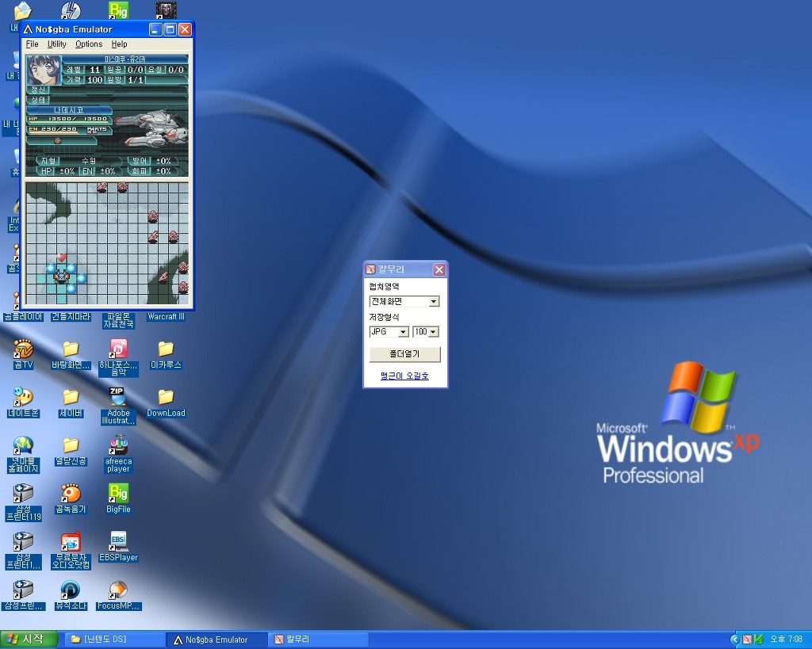812x649 pixels.
Task: Select the 세이버 folder icon
Action: pos(71,398)
